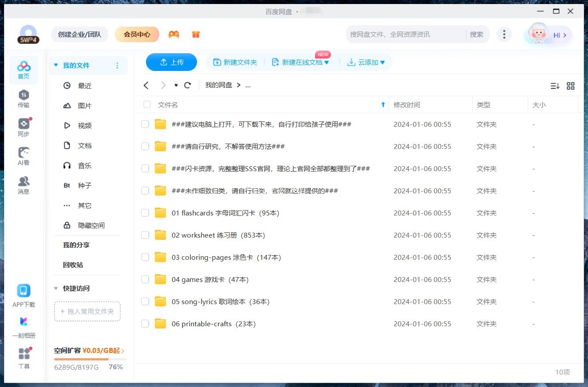The height and width of the screenshot is (387, 588).
Task: Tick the checkbox beside 01 flashcards 字母词汇闪卡
Action: click(x=145, y=213)
